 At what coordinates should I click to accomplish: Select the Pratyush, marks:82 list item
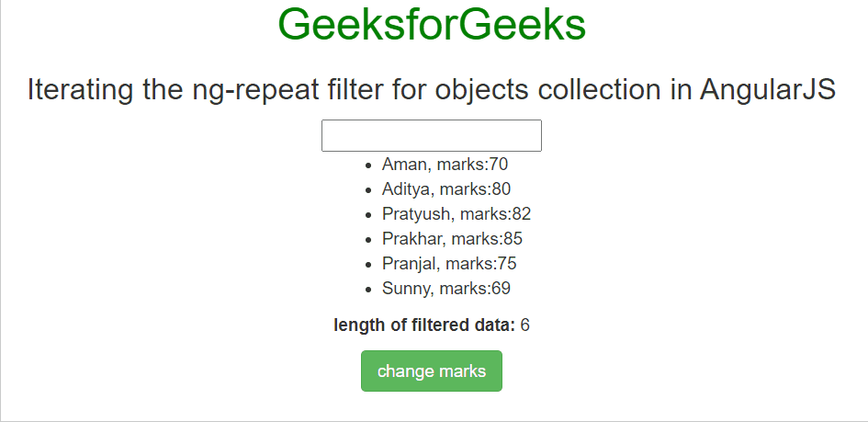pos(457,214)
